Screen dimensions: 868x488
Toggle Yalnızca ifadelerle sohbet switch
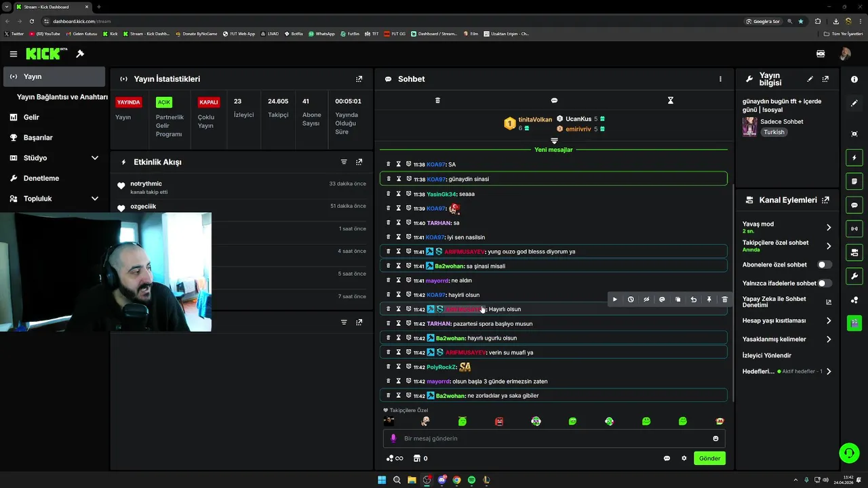coord(825,283)
